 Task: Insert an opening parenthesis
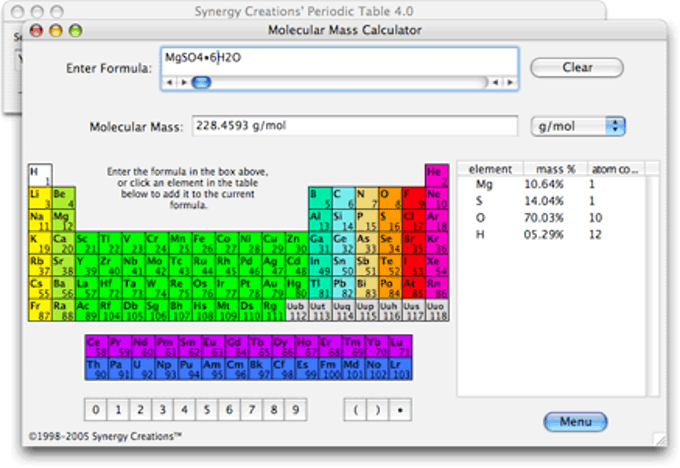pos(356,409)
